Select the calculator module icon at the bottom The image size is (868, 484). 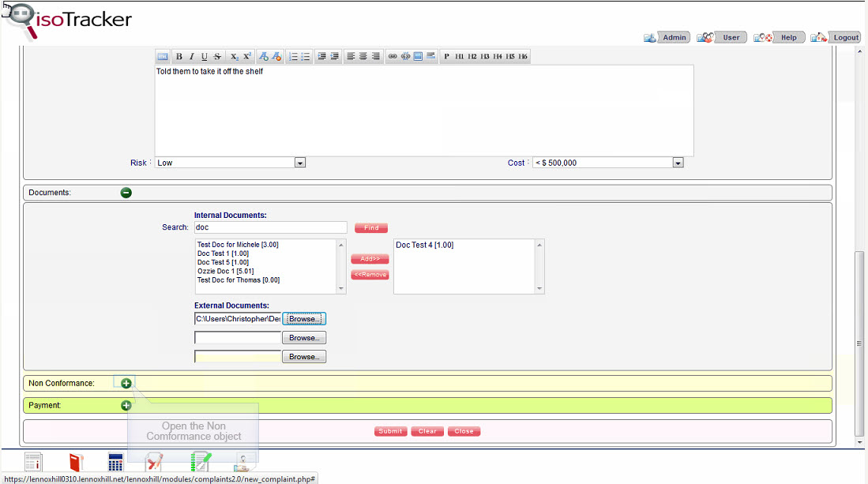(x=115, y=462)
